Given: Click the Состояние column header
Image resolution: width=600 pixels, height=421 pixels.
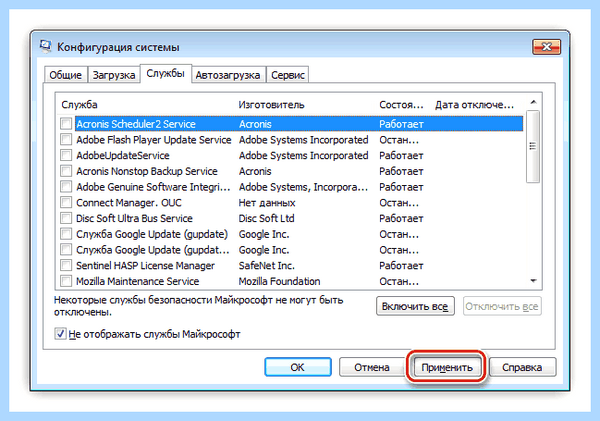Looking at the screenshot, I should 401,104.
